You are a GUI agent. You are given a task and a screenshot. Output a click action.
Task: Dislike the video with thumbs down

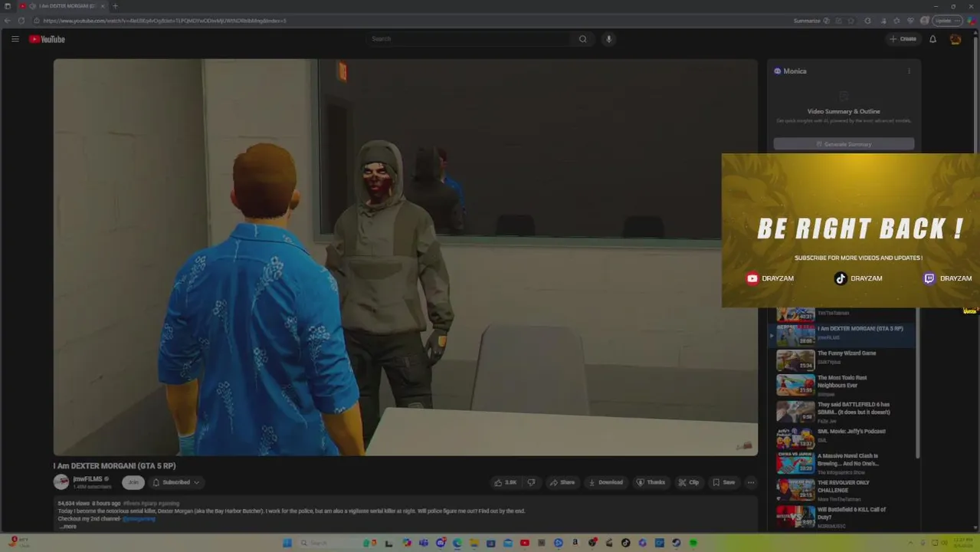click(x=531, y=482)
